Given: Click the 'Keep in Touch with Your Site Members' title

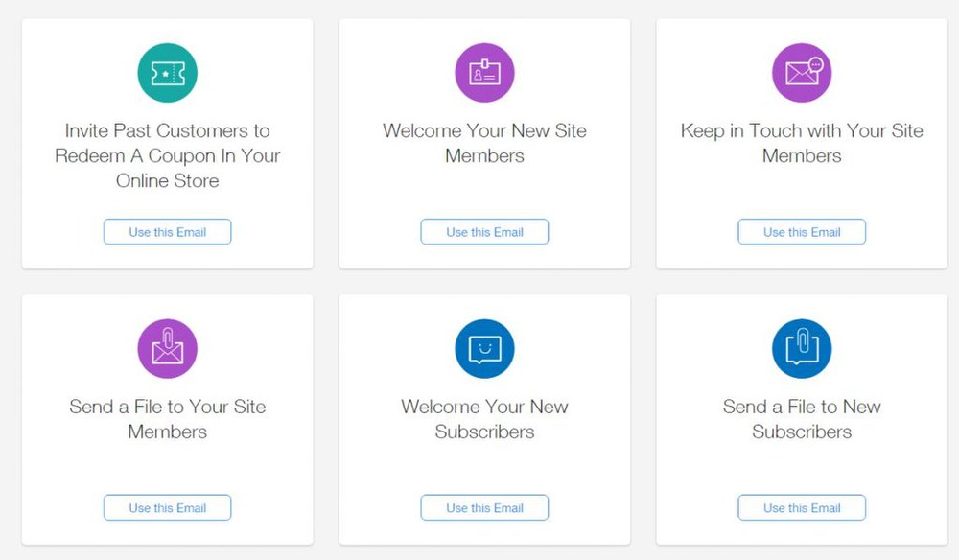Looking at the screenshot, I should (x=801, y=143).
